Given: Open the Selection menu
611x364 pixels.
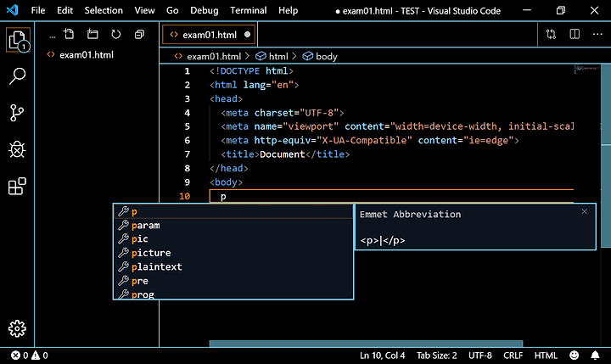Looking at the screenshot, I should [104, 10].
